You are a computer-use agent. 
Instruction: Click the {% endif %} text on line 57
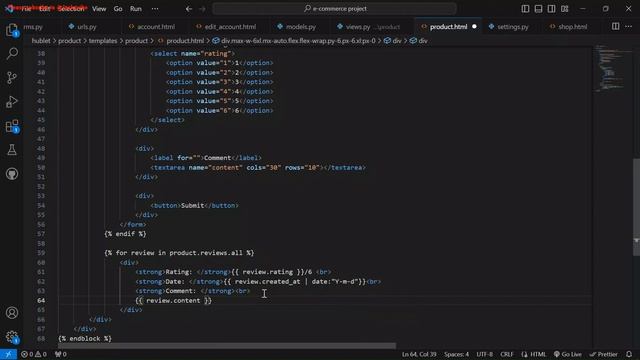(125, 234)
